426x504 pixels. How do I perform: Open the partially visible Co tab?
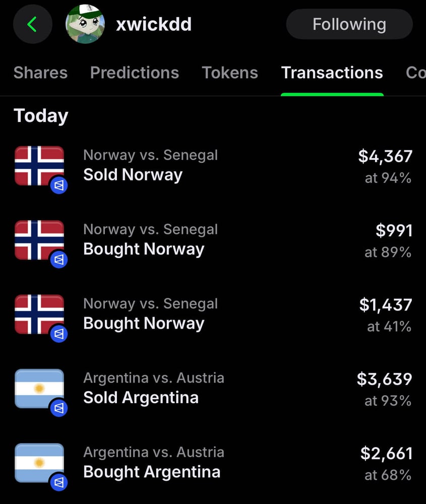pos(415,73)
